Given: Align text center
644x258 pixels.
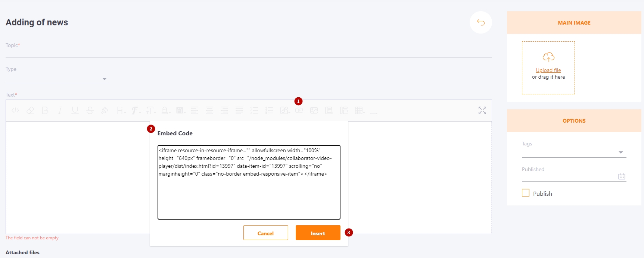Looking at the screenshot, I should [209, 110].
